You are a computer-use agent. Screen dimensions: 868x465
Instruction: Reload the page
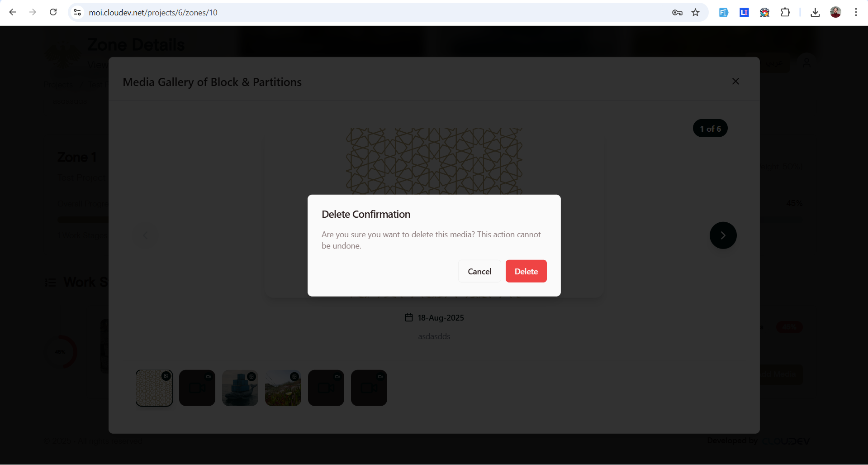click(x=53, y=12)
